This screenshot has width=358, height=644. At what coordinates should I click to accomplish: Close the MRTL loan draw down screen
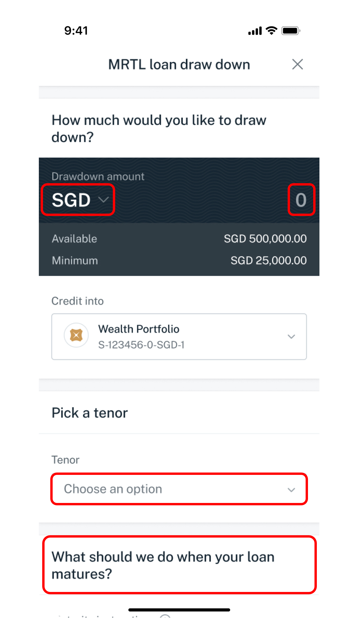tap(297, 64)
